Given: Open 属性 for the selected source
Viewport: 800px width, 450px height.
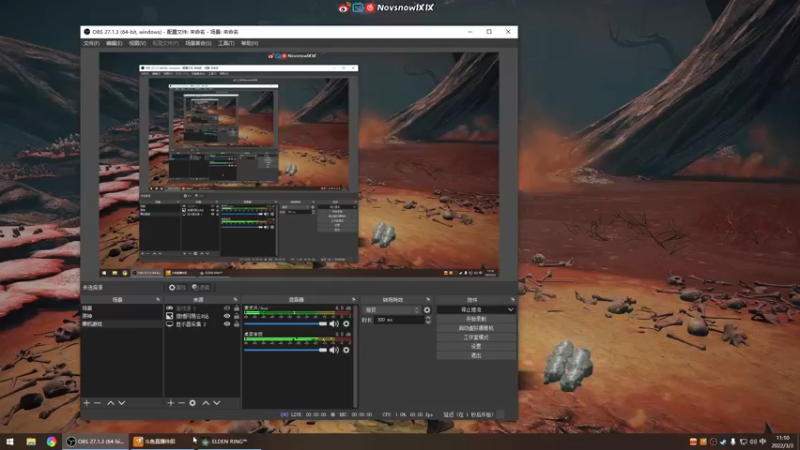Looking at the screenshot, I should 178,288.
